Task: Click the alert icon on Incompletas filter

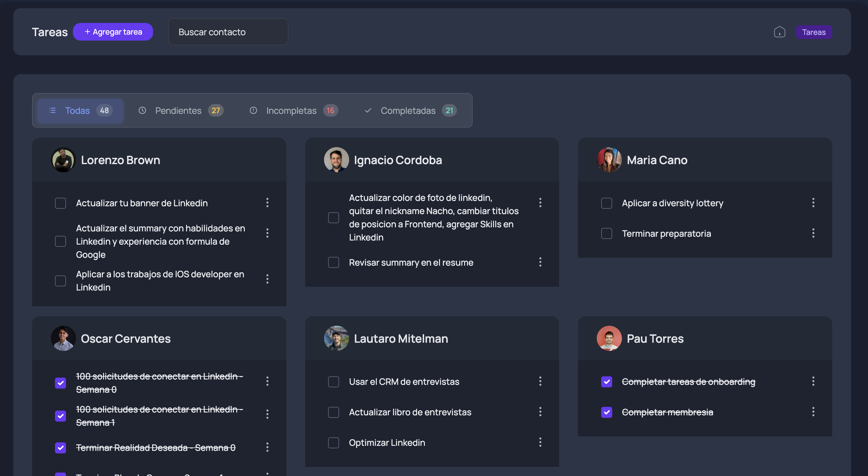Action: tap(253, 110)
